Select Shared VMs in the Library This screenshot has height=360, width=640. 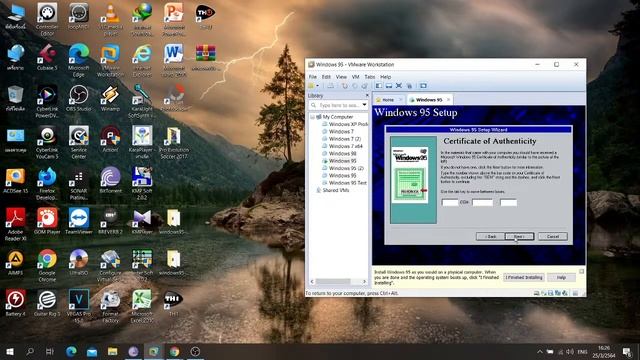click(332, 190)
